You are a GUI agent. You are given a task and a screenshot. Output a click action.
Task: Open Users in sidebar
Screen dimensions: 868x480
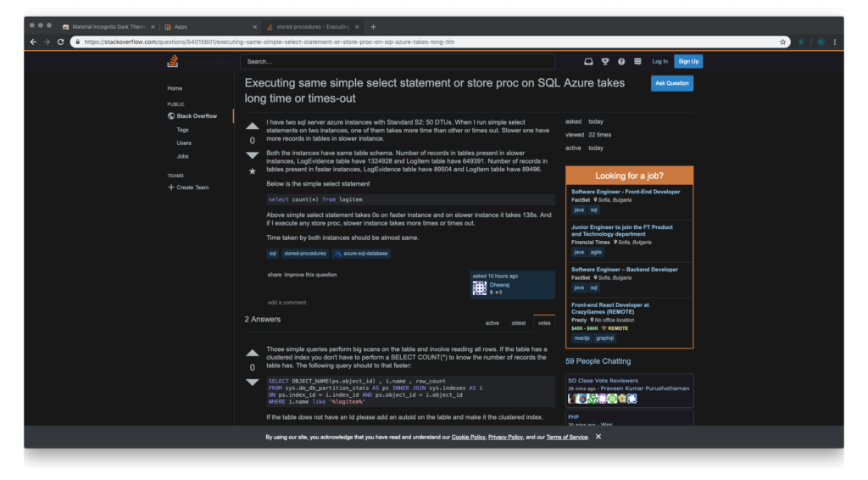(x=184, y=142)
